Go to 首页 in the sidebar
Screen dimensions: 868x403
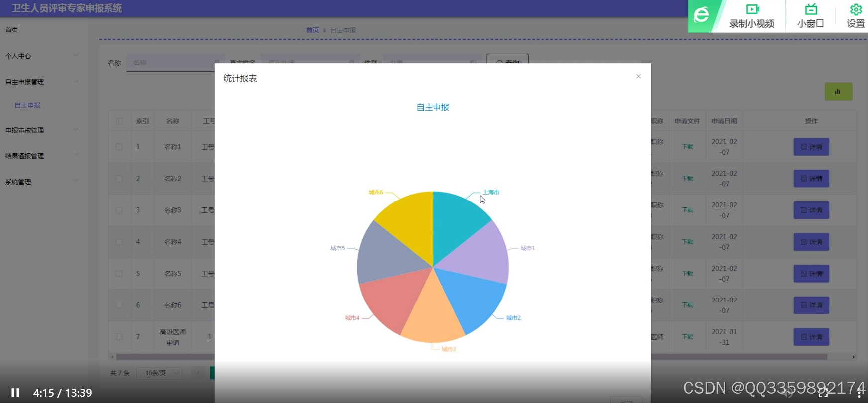pos(12,30)
